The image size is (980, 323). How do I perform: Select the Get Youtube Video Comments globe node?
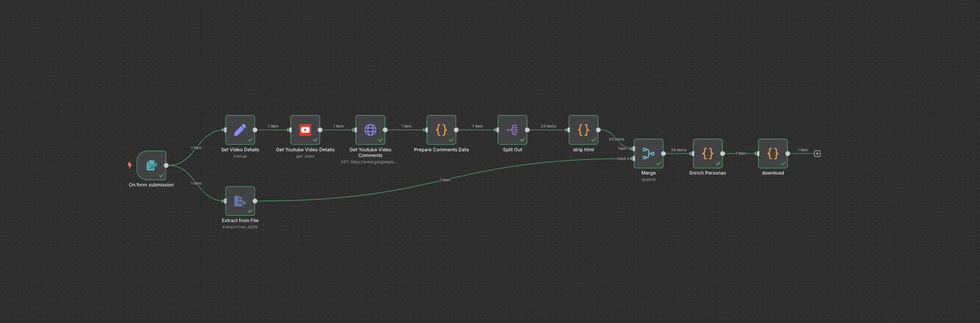pos(370,130)
